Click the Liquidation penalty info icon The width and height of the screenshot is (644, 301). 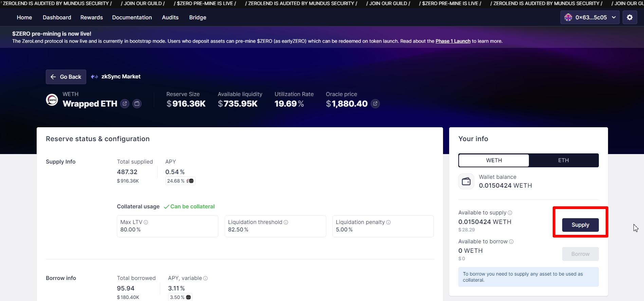click(388, 222)
